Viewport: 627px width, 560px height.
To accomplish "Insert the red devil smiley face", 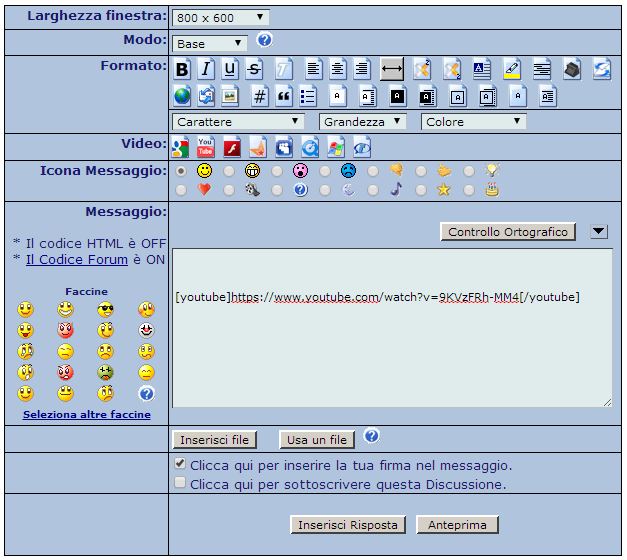I will (x=65, y=330).
